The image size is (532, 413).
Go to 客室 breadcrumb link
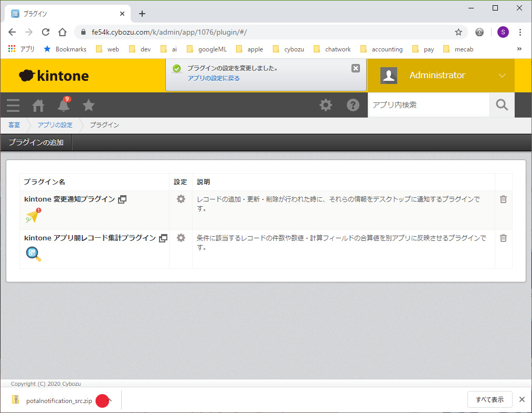14,125
